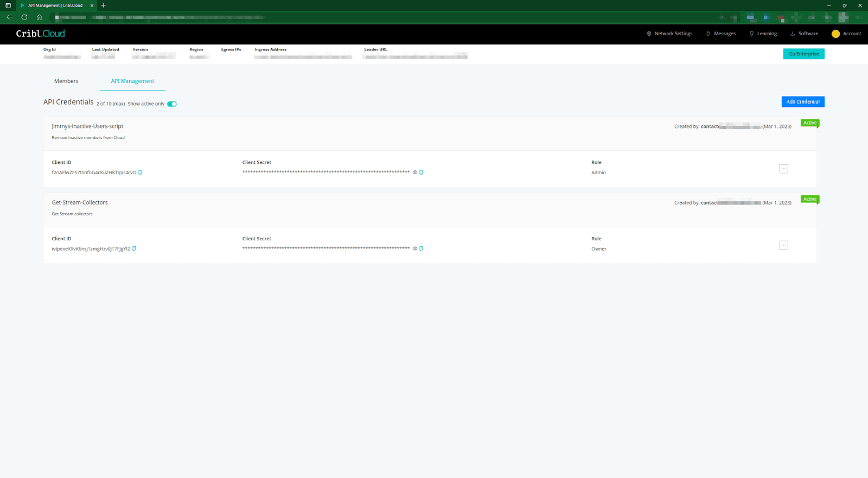Copy Client ID for Jimmys-Inactive-Users-script
Image resolution: width=868 pixels, height=478 pixels.
point(140,173)
